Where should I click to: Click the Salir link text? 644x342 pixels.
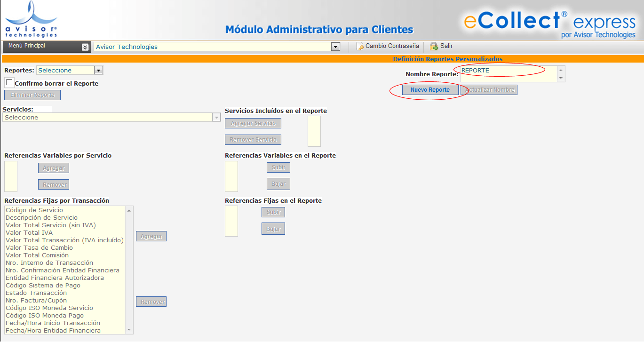(446, 46)
